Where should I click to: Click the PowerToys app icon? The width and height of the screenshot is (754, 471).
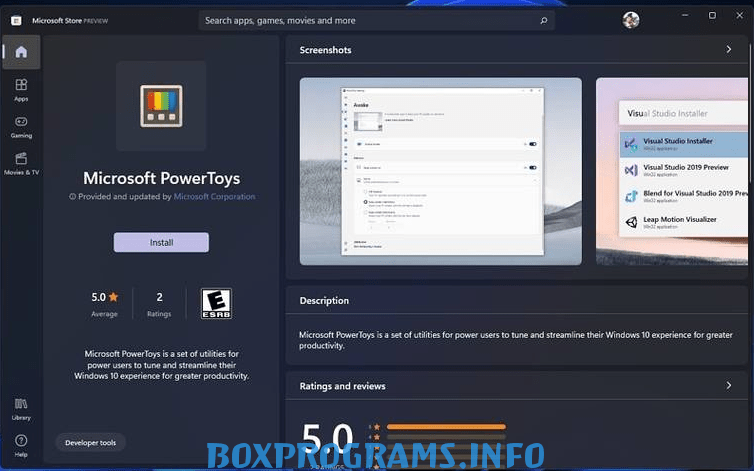161,106
